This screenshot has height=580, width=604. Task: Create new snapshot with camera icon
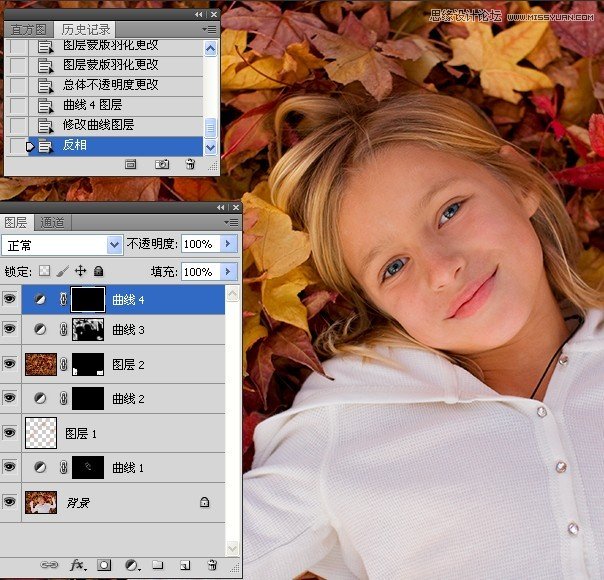click(162, 164)
